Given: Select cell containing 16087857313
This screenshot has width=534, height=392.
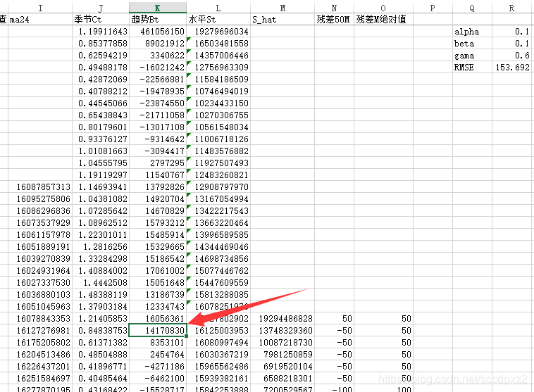Looking at the screenshot, I should click(x=40, y=186).
